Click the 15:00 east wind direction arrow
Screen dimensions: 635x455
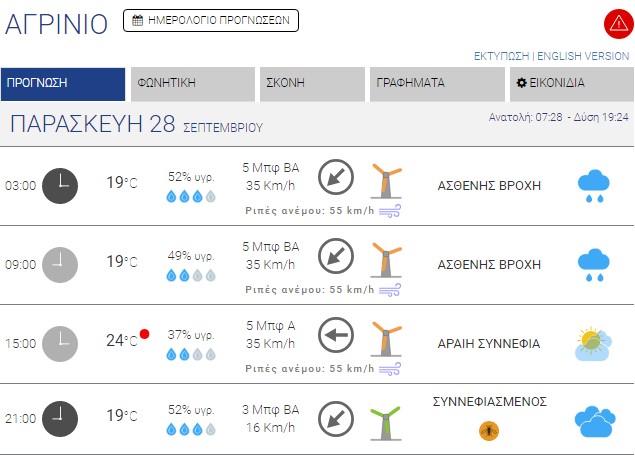tap(336, 334)
